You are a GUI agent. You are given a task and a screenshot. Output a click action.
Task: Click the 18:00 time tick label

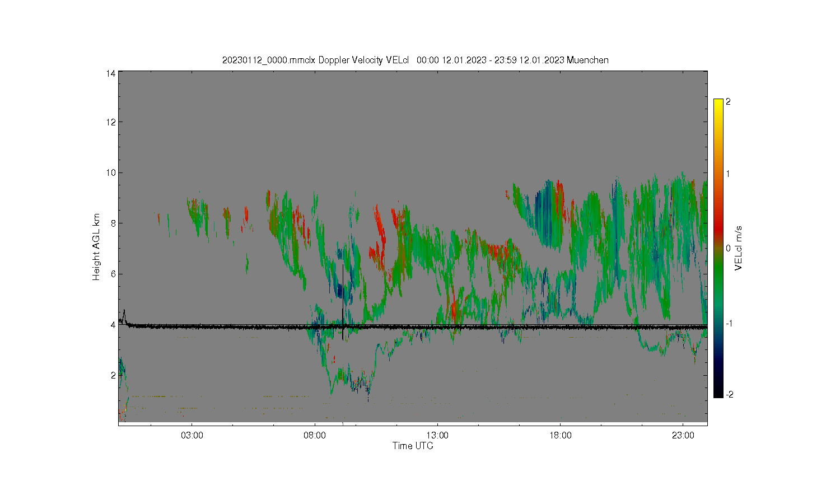(x=561, y=435)
